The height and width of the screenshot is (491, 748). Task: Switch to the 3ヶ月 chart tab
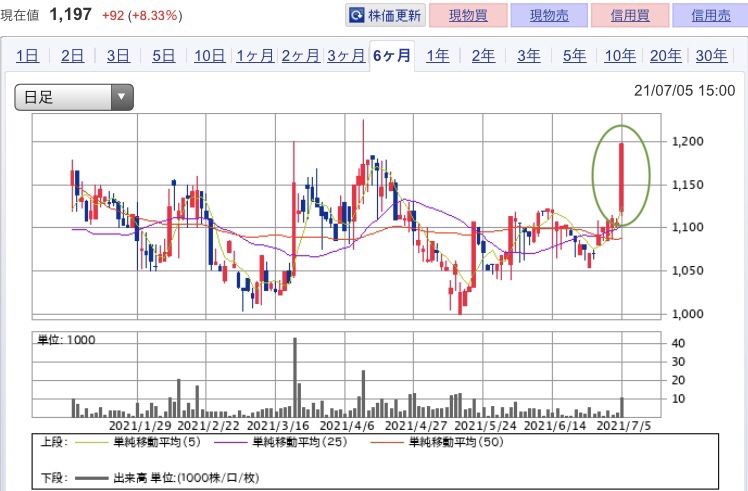click(x=346, y=56)
